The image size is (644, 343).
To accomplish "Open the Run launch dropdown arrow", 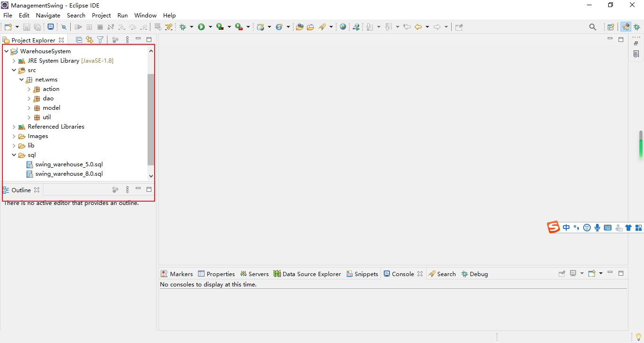I will 210,27.
